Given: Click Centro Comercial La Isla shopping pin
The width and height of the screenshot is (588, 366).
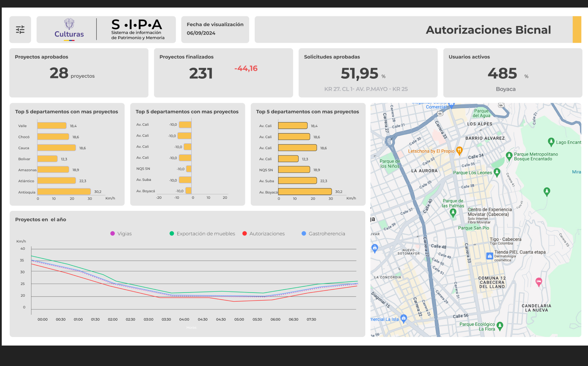Looking at the screenshot, I should (404, 318).
